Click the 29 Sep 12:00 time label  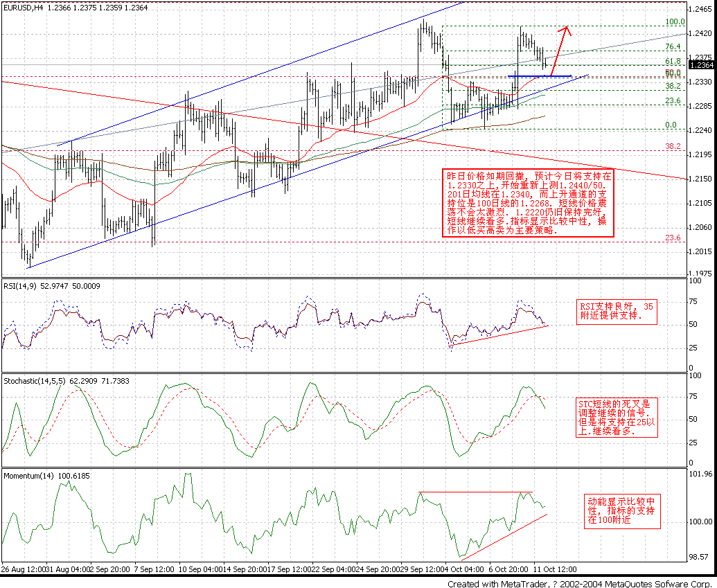(x=421, y=570)
